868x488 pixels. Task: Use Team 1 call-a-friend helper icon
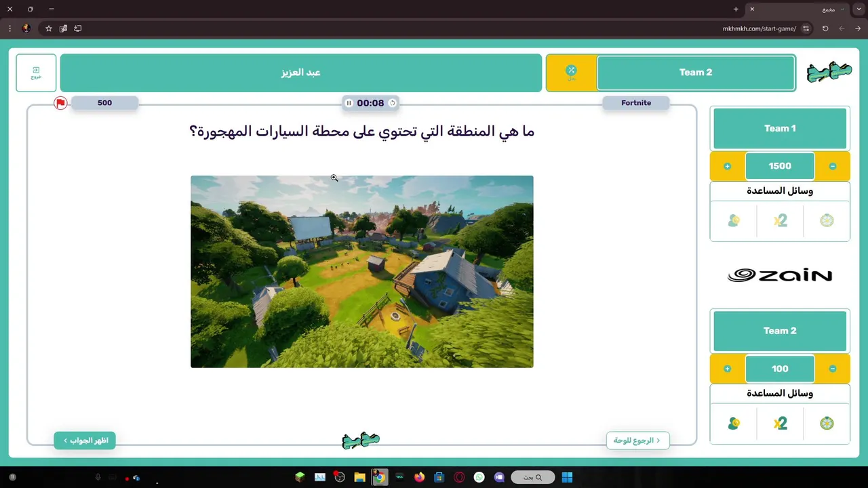tap(734, 220)
